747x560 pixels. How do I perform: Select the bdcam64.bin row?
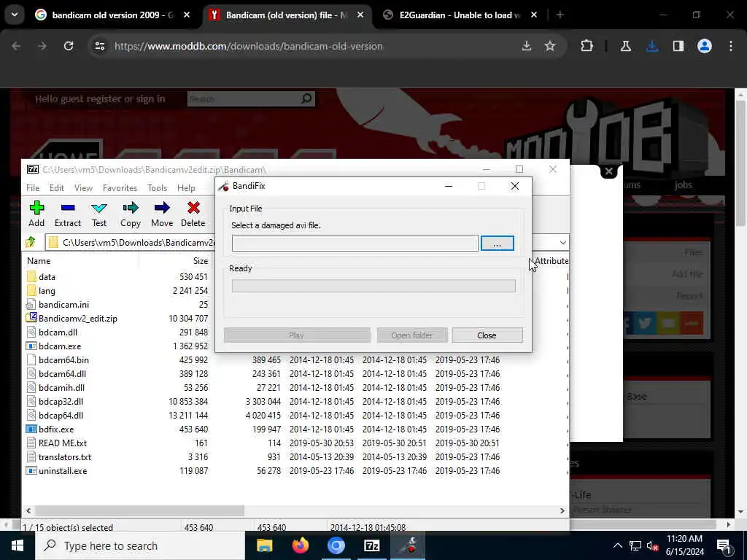tap(295, 360)
